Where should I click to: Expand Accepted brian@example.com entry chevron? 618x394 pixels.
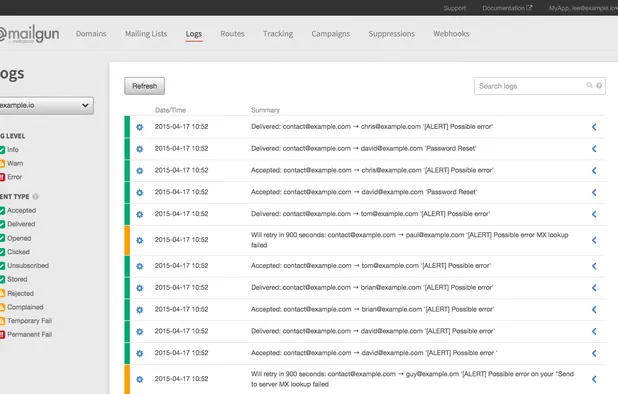(x=594, y=310)
